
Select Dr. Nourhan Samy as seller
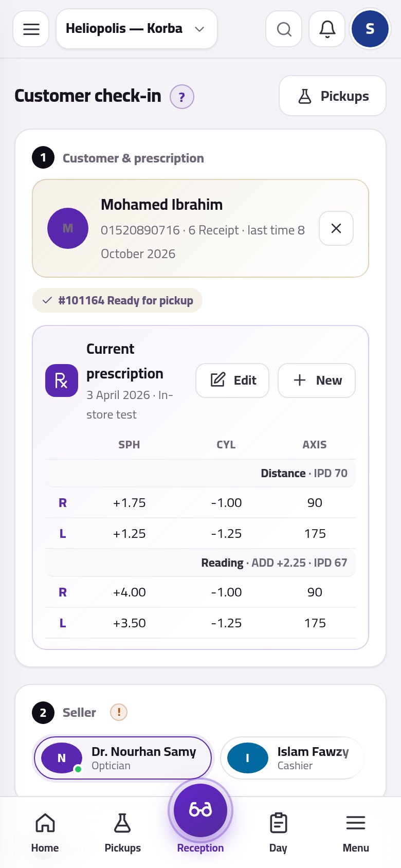(x=123, y=758)
